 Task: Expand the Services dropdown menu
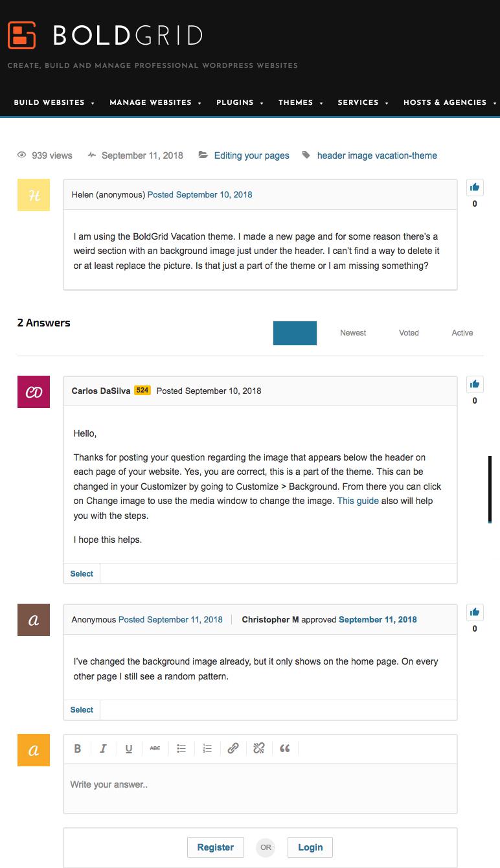(363, 102)
